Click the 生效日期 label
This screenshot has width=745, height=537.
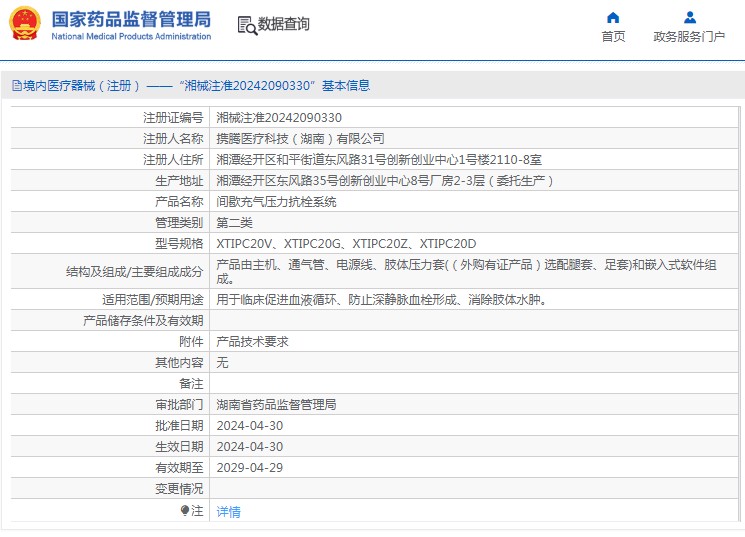pyautogui.click(x=179, y=447)
